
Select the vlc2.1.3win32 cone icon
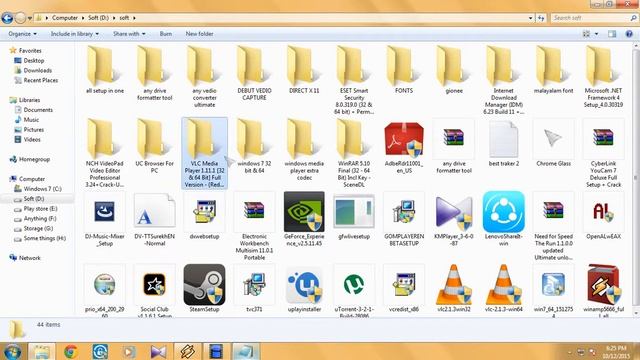point(453,285)
